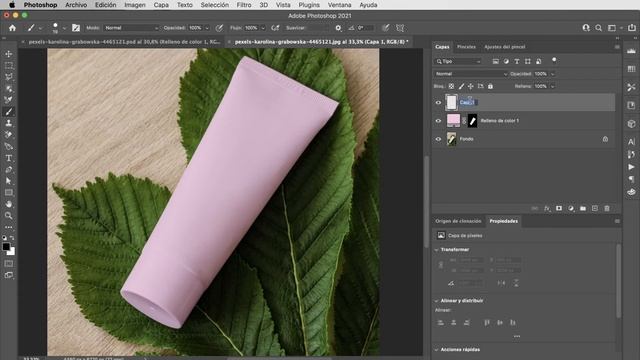
Task: Select the Rectangular Marquee tool
Action: click(9, 65)
